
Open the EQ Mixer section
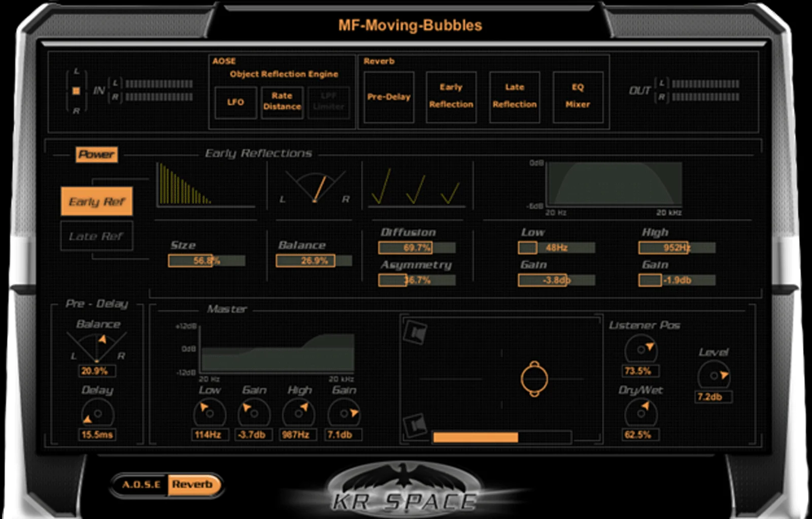click(x=578, y=96)
